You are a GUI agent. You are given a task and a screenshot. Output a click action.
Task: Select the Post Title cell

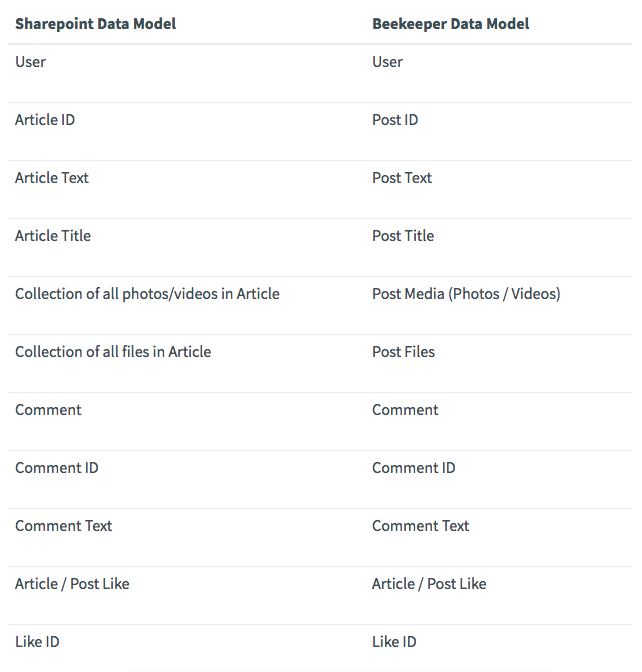(x=403, y=235)
